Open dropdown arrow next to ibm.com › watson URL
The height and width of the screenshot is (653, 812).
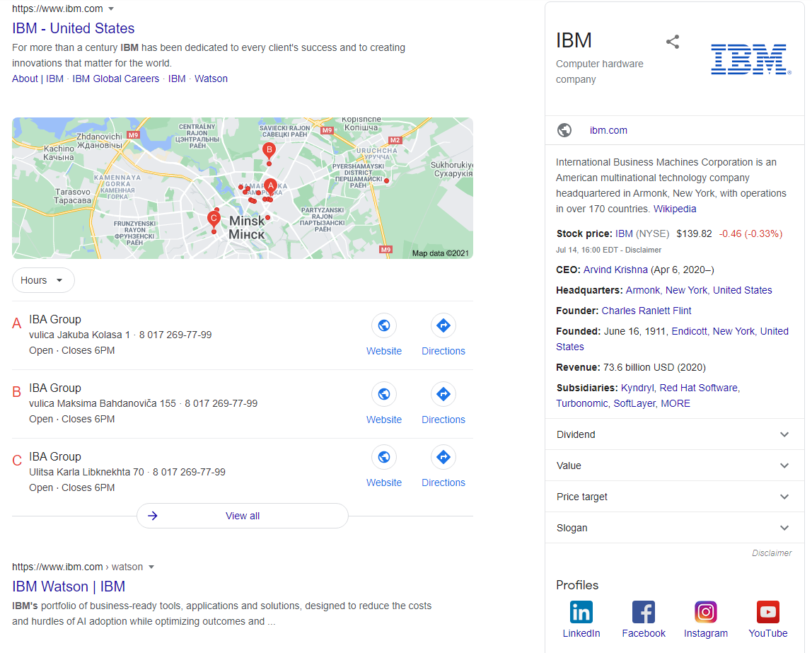(151, 567)
